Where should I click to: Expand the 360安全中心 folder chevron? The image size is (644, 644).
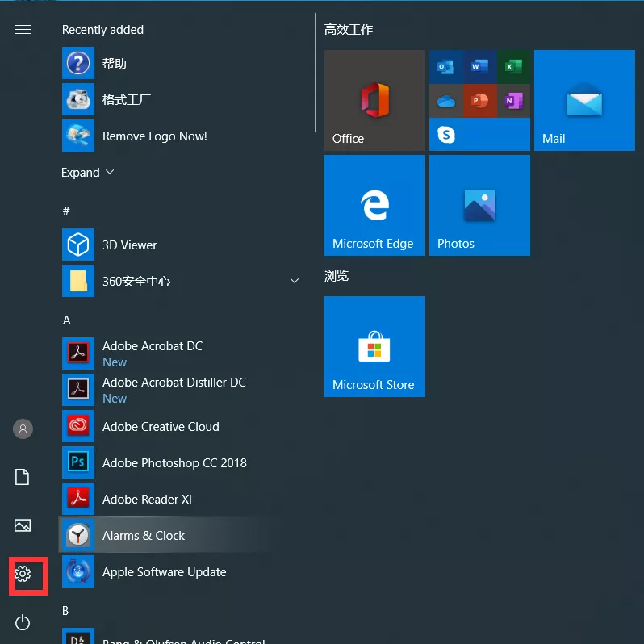(295, 281)
